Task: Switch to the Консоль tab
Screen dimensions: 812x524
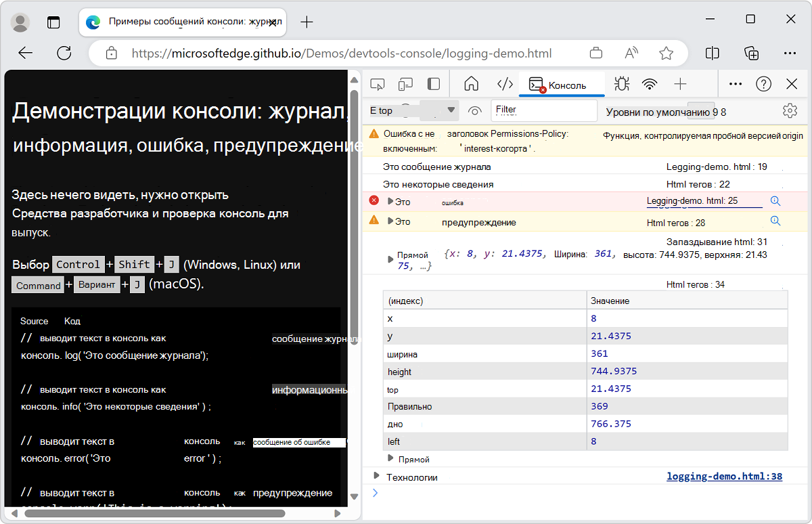Action: (x=562, y=85)
